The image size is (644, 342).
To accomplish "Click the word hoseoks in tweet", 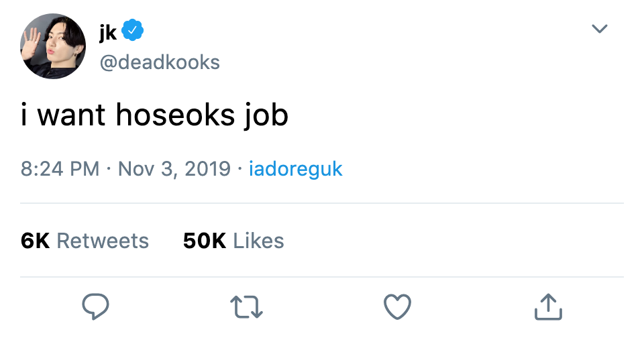I will pyautogui.click(x=175, y=114).
